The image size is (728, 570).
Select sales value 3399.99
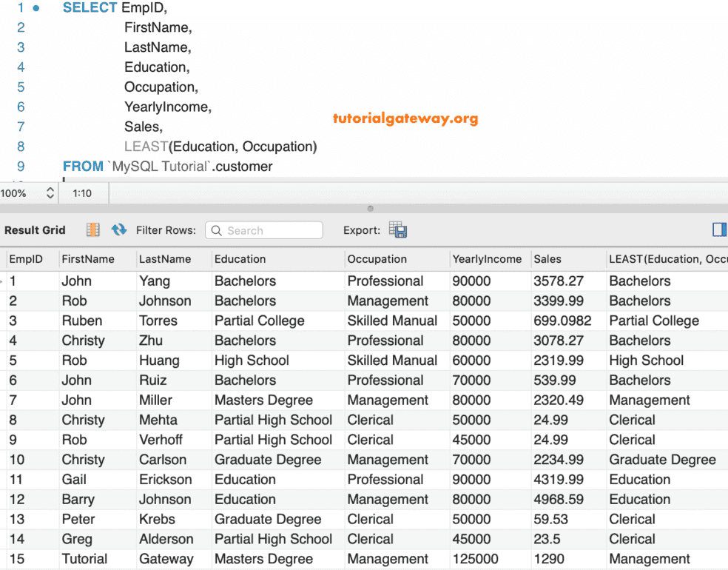559,301
